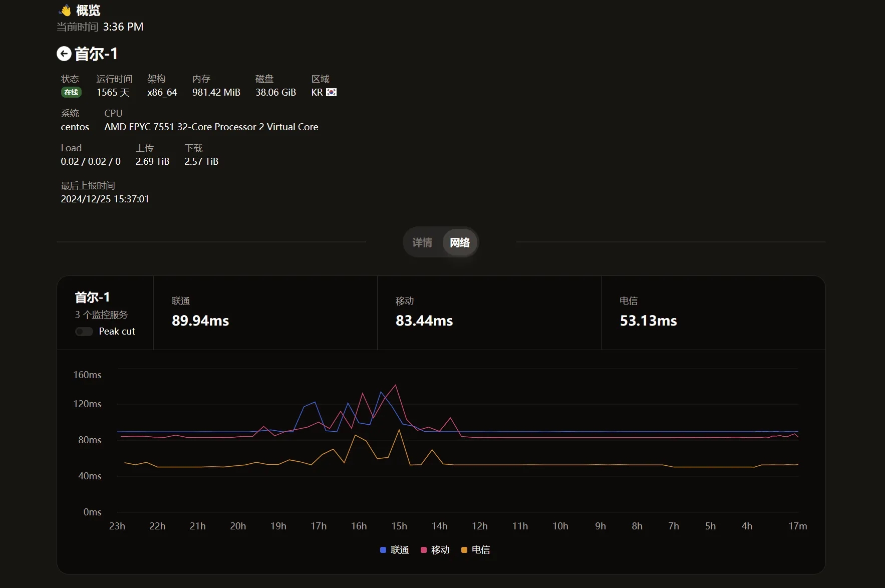
Task: Click the waving hand icon near 概览
Action: 65,11
